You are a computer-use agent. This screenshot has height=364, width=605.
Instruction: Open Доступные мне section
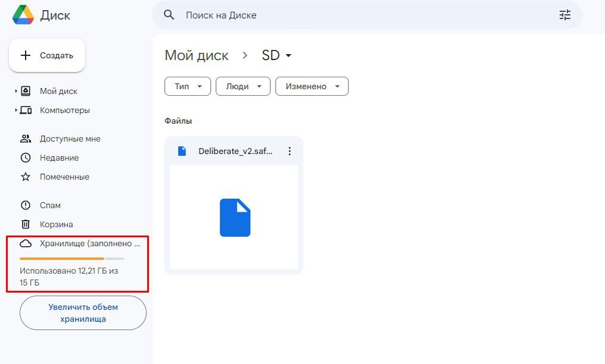point(70,139)
